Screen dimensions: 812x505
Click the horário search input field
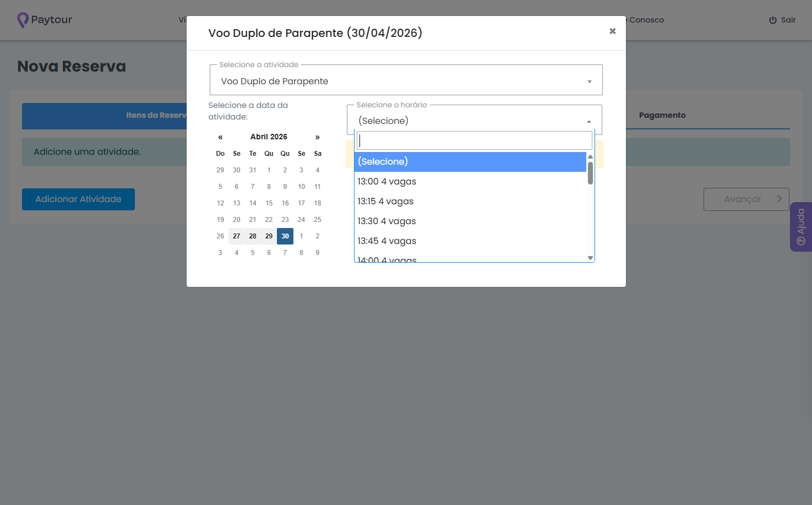[475, 140]
